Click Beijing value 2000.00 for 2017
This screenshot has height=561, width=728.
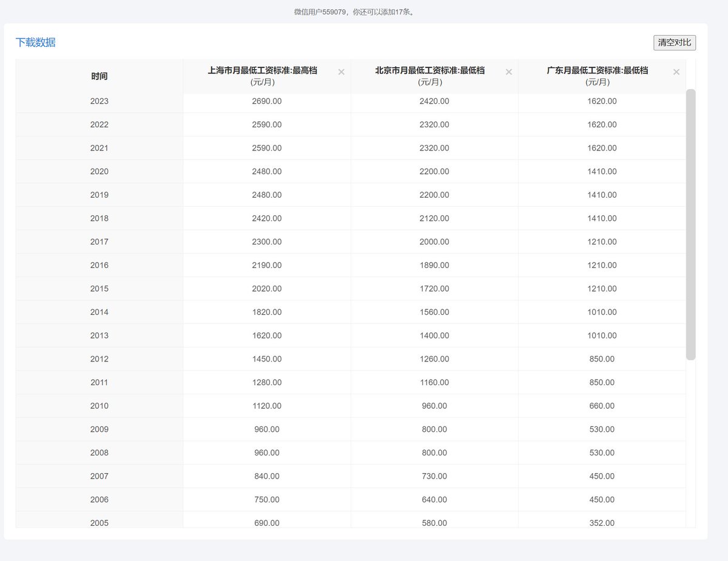[434, 242]
